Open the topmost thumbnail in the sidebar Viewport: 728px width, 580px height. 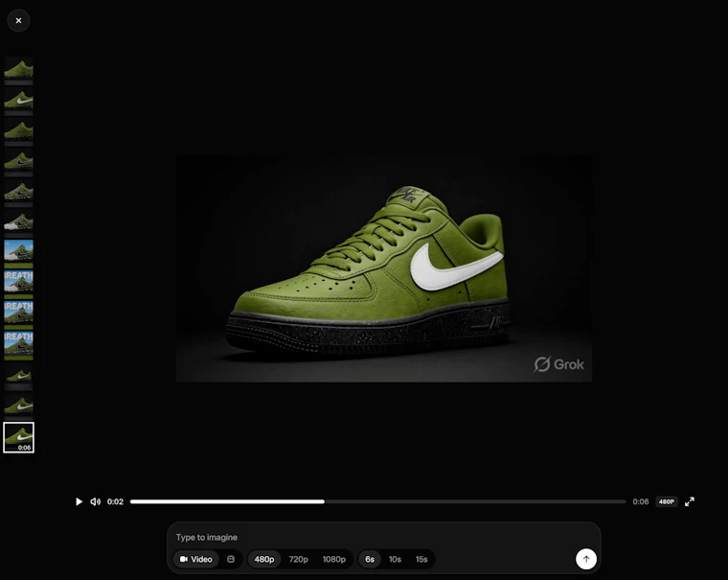18,71
